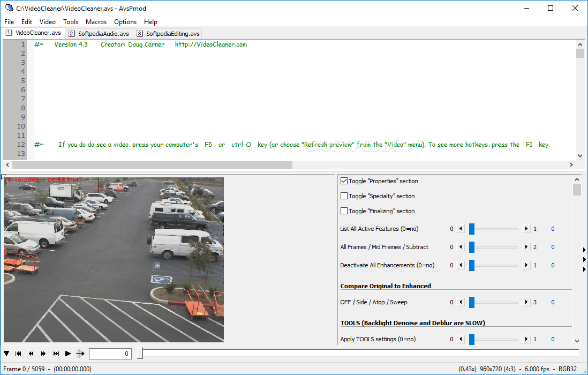The height and width of the screenshot is (375, 588).
Task: Click the frame number input field
Action: (110, 354)
